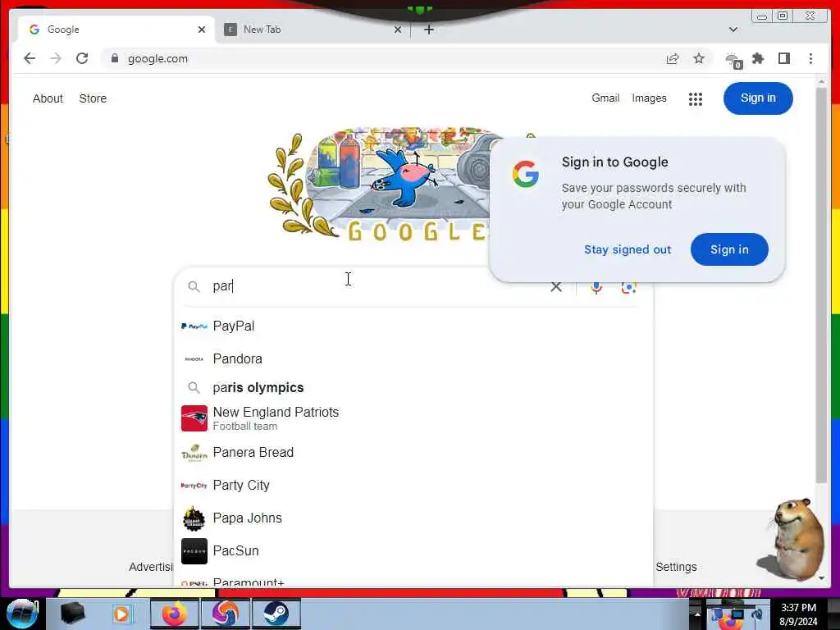Switch to the New Tab tab
The image size is (840, 630).
coord(313,30)
